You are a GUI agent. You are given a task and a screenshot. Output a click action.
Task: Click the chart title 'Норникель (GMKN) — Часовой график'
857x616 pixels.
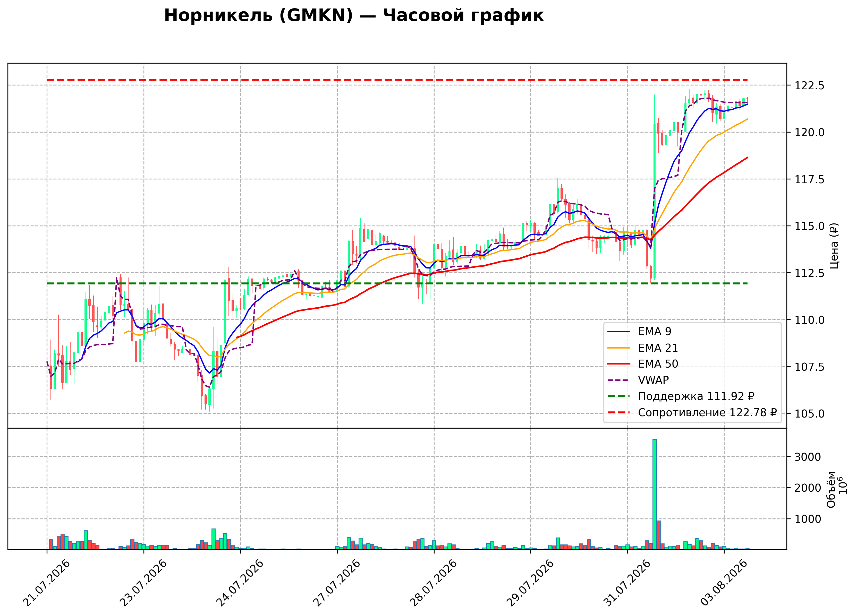click(x=354, y=16)
